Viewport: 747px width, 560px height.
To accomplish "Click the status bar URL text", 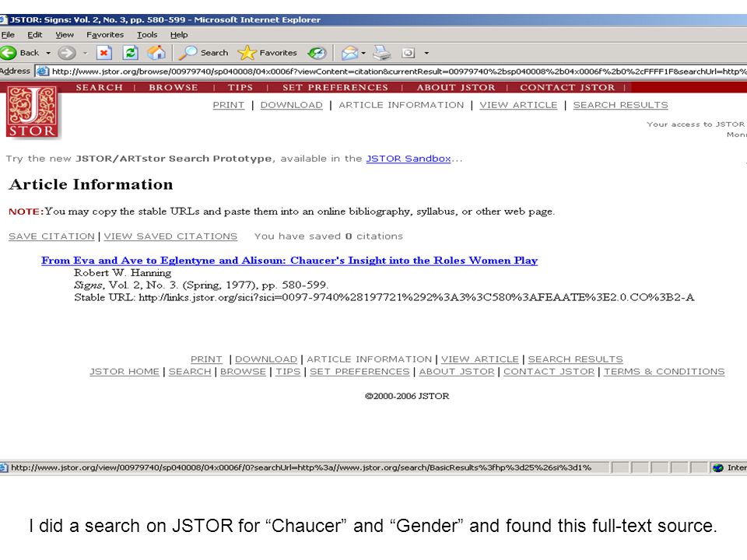I will tap(301, 467).
